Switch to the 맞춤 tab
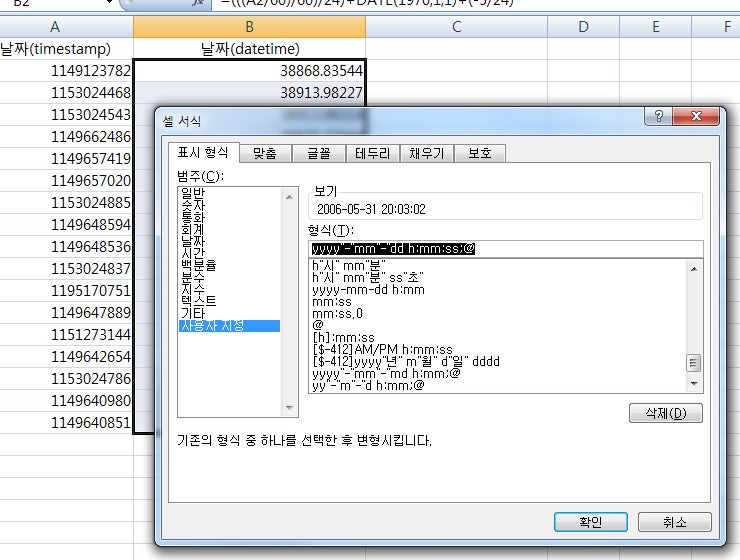This screenshot has height=560, width=740. (265, 153)
